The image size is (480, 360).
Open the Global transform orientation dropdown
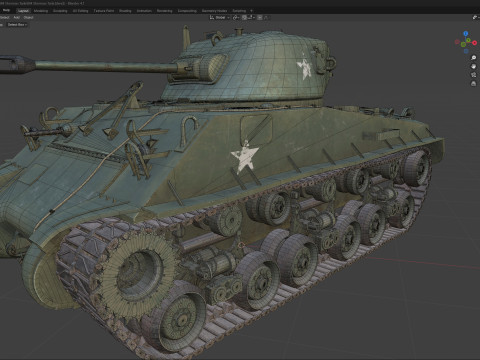220,17
